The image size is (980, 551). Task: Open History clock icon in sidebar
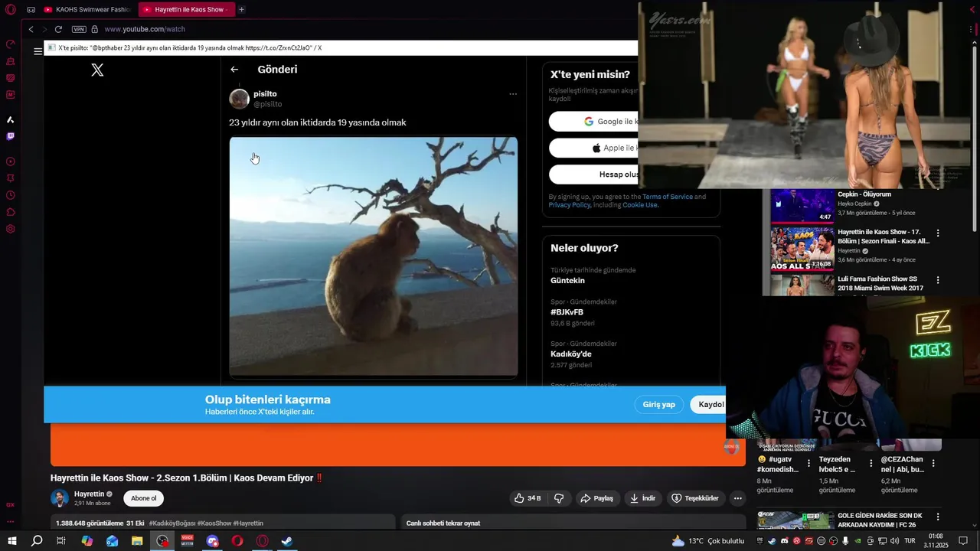(11, 195)
